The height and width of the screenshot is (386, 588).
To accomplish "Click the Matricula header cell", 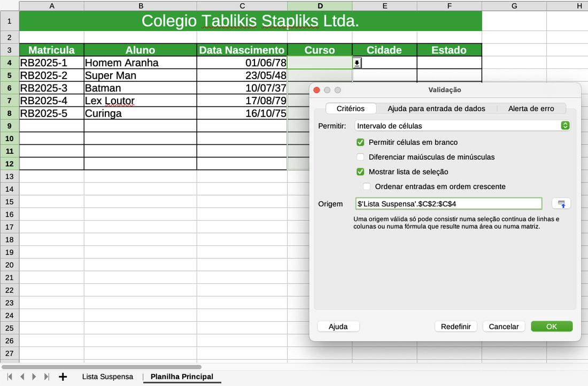I will pyautogui.click(x=52, y=50).
